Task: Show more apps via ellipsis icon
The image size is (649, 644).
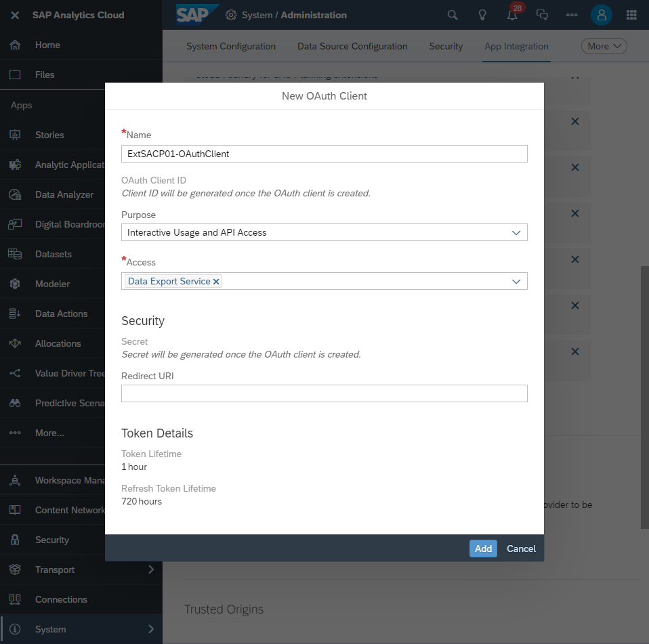Action: coord(15,433)
